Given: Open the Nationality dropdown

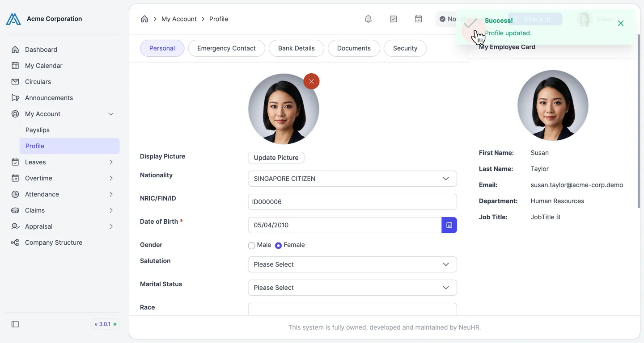Looking at the screenshot, I should 352,179.
